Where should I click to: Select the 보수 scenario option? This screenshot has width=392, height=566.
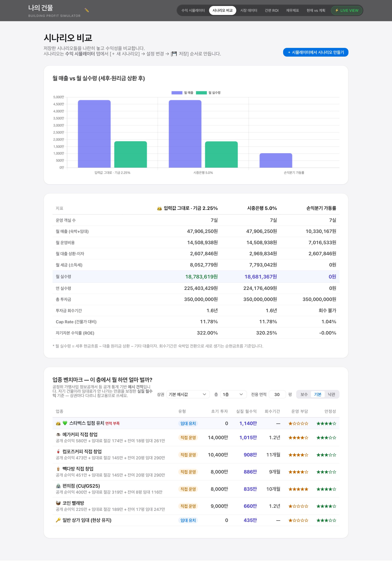click(x=304, y=394)
